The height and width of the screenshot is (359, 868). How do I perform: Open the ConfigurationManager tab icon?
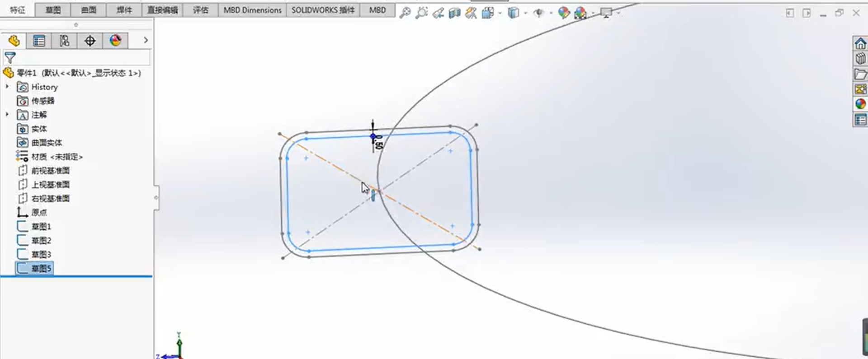64,41
